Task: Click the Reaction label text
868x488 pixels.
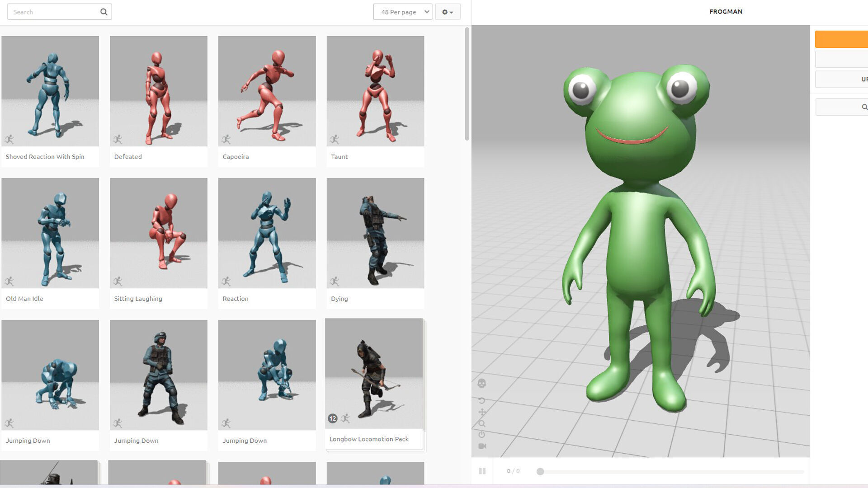Action: [x=236, y=299]
